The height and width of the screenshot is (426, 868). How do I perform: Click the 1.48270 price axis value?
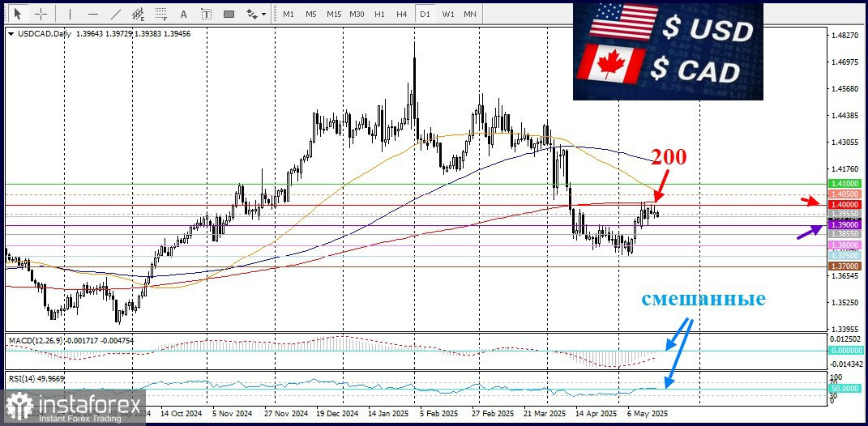coord(846,36)
